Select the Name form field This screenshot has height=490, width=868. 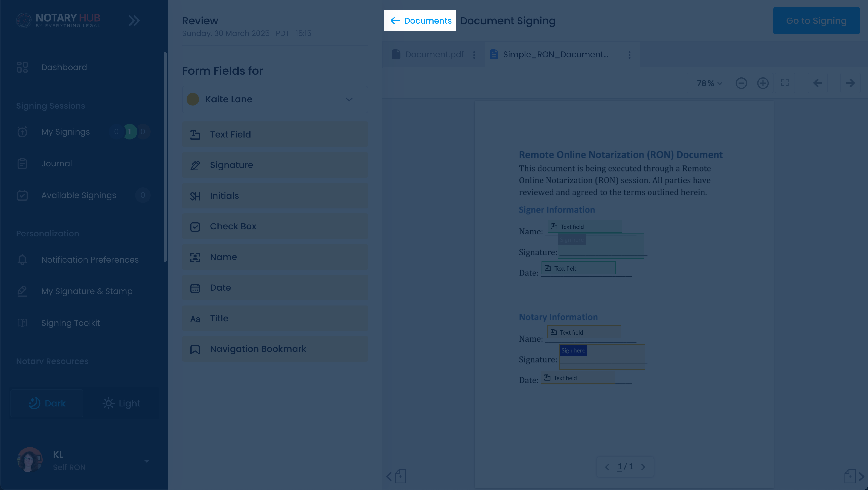pyautogui.click(x=275, y=257)
